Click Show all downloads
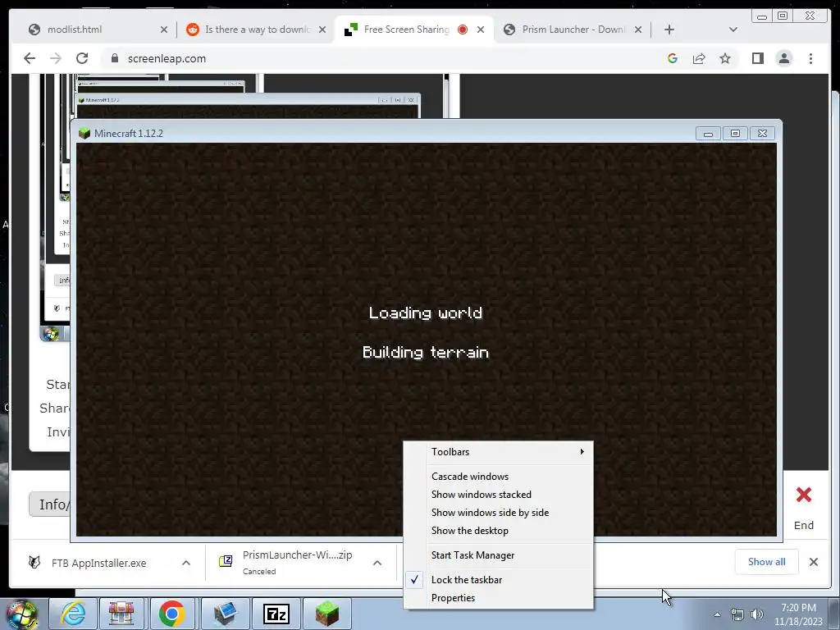 click(767, 561)
